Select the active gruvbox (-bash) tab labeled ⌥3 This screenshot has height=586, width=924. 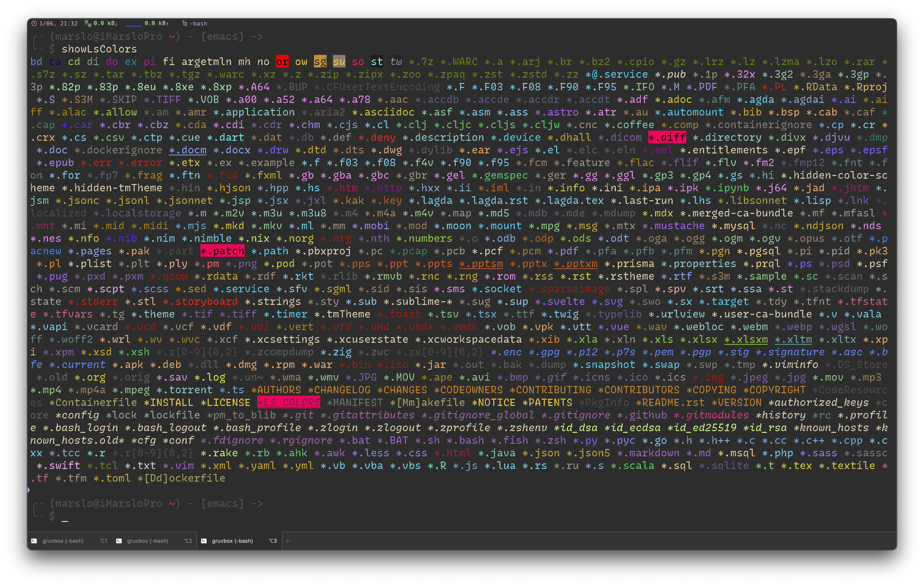click(239, 541)
